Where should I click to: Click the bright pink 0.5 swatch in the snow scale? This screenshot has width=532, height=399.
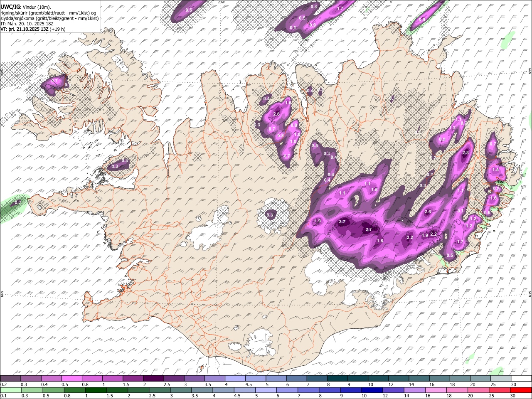(72, 378)
